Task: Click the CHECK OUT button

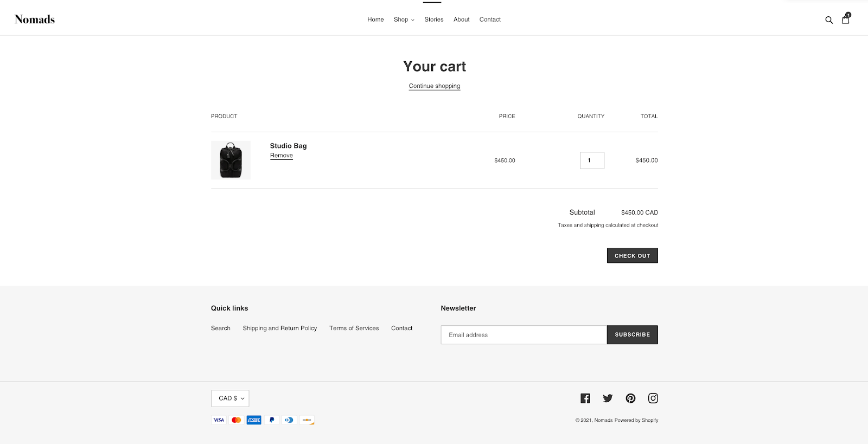Action: [x=633, y=256]
